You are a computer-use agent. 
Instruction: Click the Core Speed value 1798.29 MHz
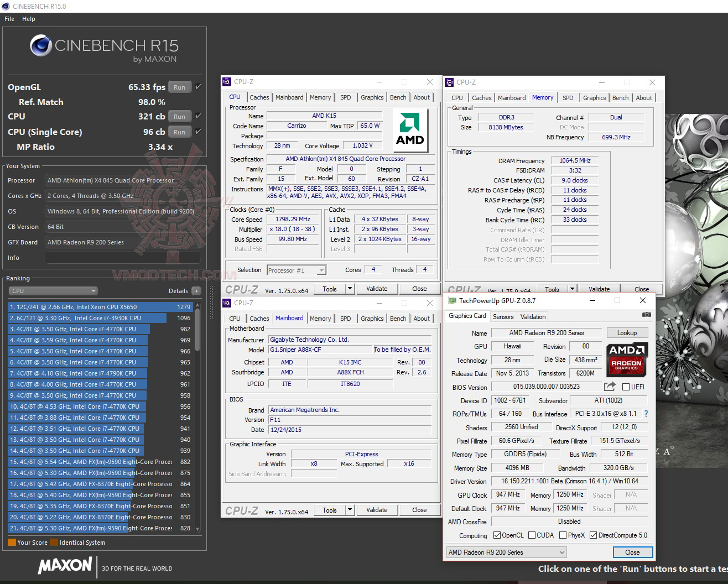tap(293, 220)
